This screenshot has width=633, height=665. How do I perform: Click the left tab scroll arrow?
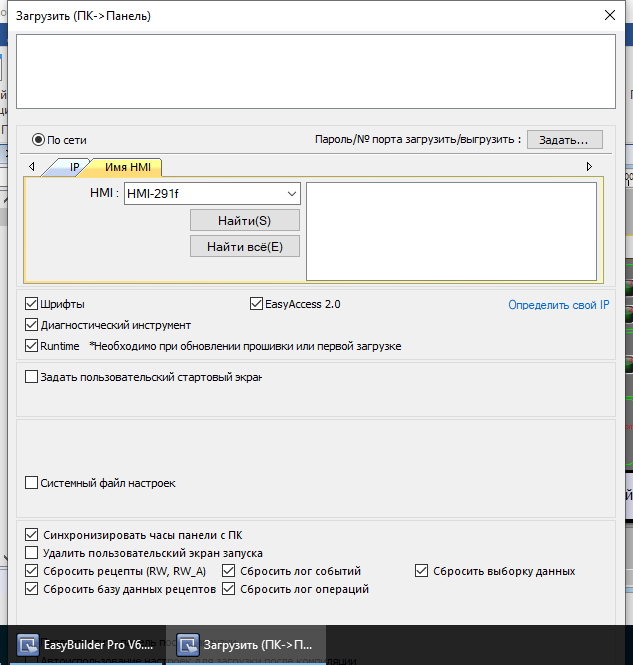click(x=32, y=167)
